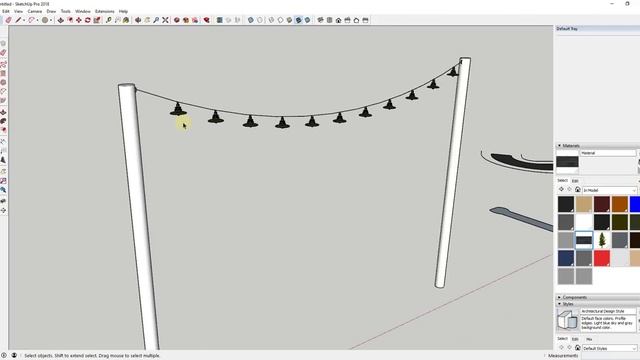Switch to Styles Mix tab

tap(589, 339)
